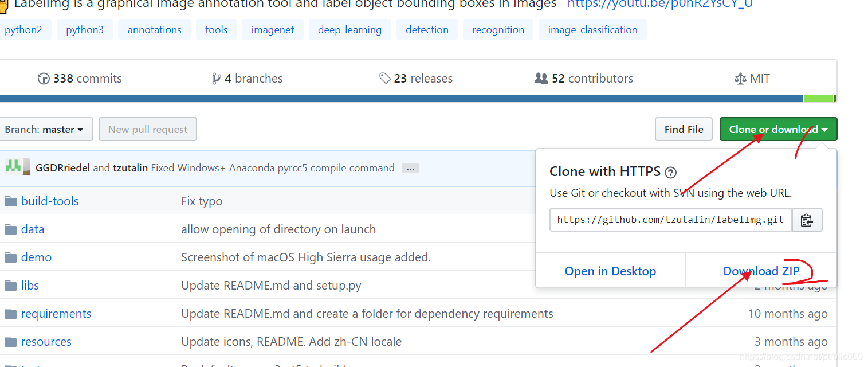Screen dimensions: 868x367
Task: Expand the commit message ellipsis
Action: pos(410,169)
